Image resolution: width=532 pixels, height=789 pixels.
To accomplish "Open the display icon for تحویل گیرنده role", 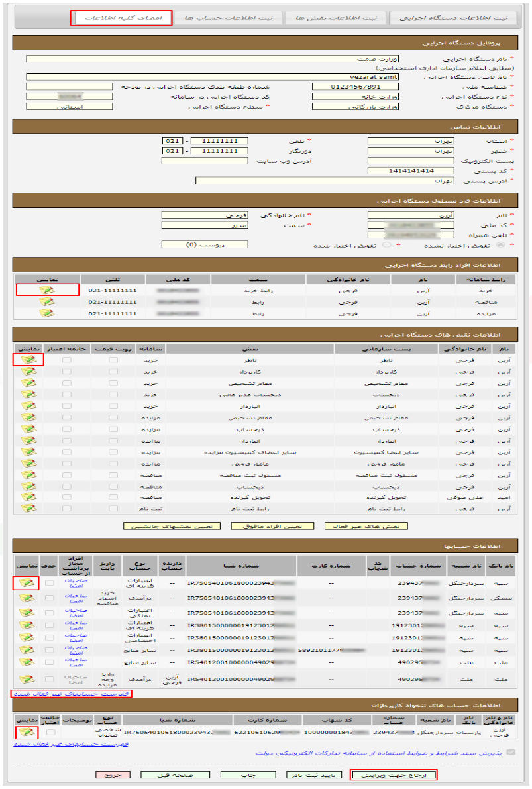I will (x=29, y=497).
